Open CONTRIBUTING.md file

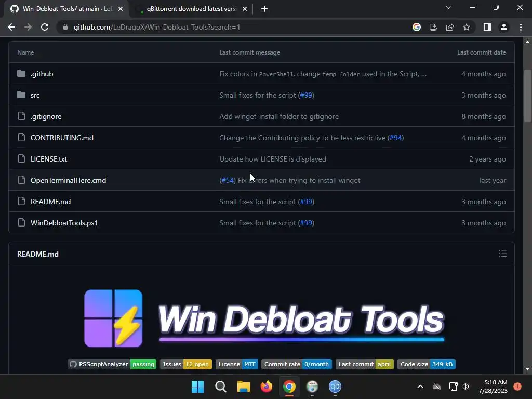(62, 138)
